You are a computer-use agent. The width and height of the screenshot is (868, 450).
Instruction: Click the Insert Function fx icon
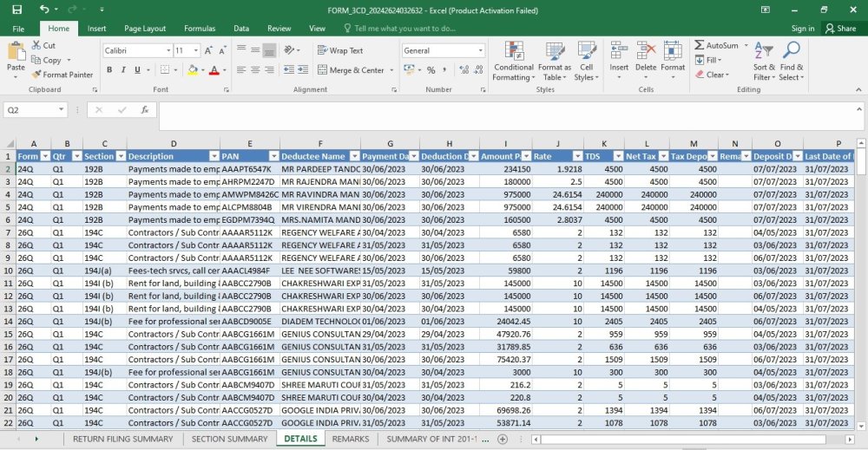click(x=144, y=110)
